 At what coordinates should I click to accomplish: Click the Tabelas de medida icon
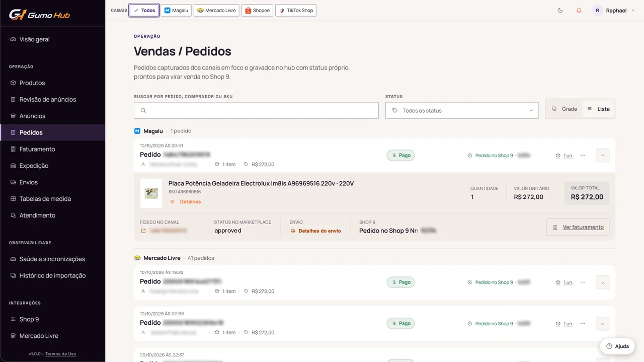(x=13, y=199)
